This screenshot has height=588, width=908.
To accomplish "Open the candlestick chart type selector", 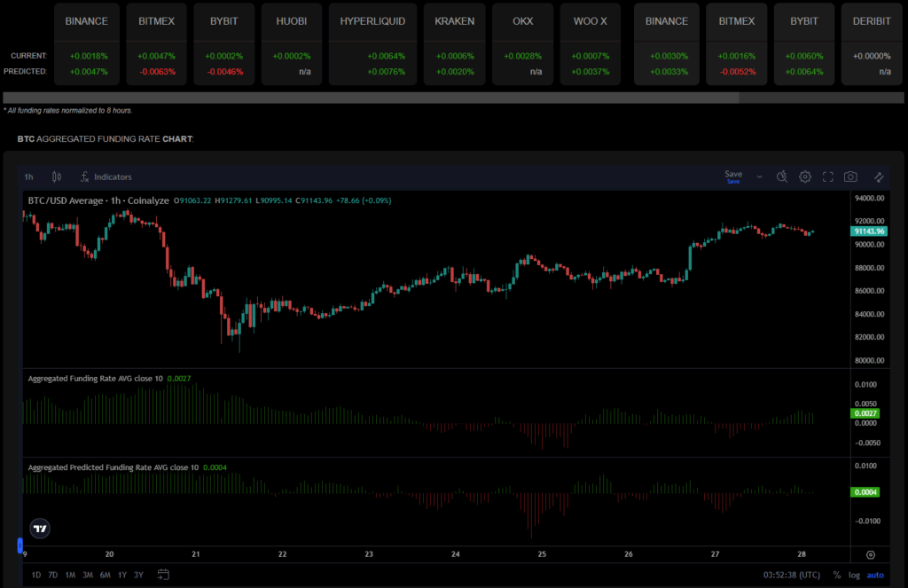I will (56, 176).
